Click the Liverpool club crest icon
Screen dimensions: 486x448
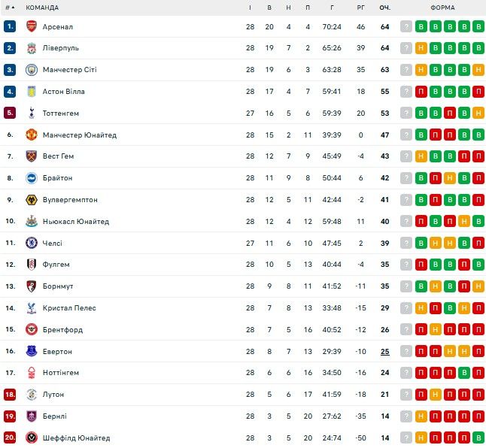(x=32, y=48)
